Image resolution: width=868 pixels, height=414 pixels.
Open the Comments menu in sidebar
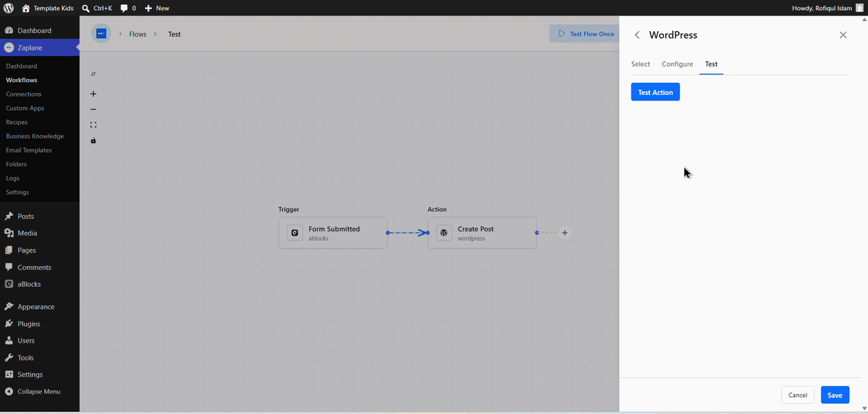[x=39, y=267]
